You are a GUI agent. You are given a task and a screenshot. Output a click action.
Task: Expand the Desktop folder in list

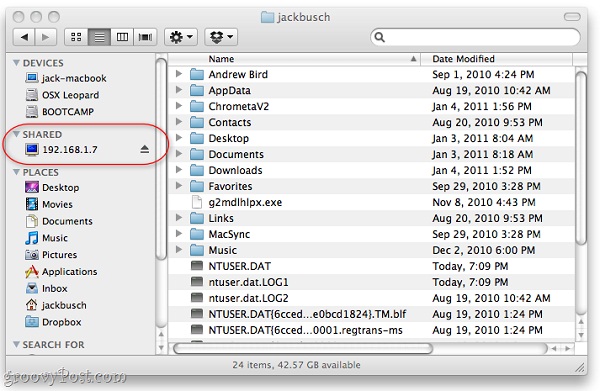click(x=179, y=138)
